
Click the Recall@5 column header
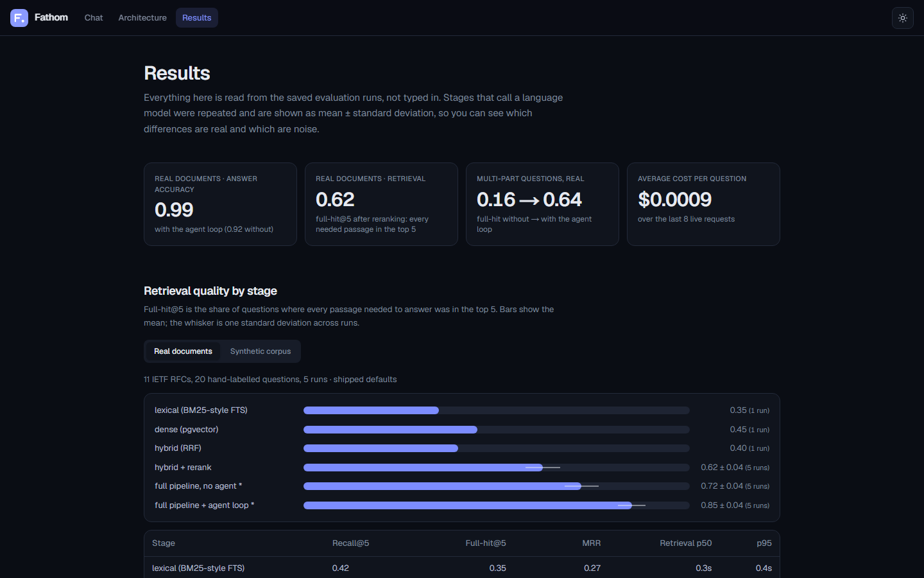(x=350, y=543)
